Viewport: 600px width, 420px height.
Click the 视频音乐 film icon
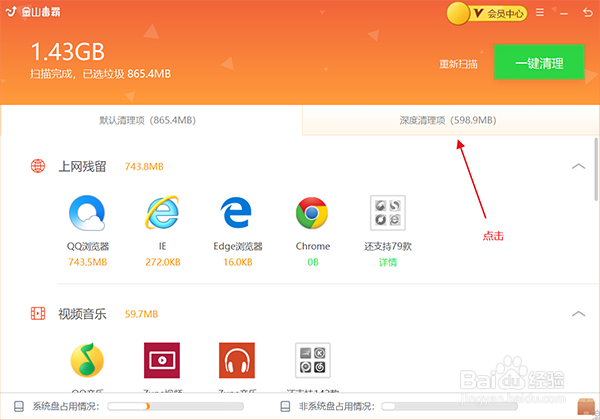[x=38, y=314]
